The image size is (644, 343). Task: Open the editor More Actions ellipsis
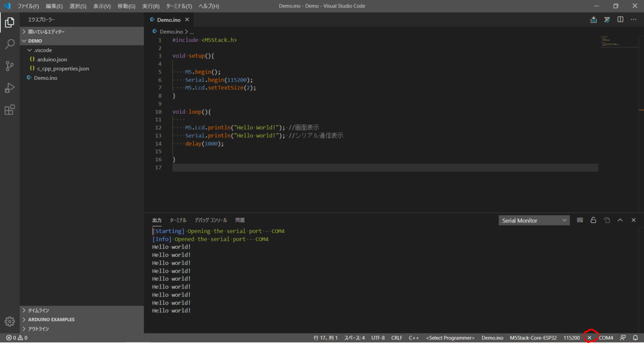pos(634,20)
